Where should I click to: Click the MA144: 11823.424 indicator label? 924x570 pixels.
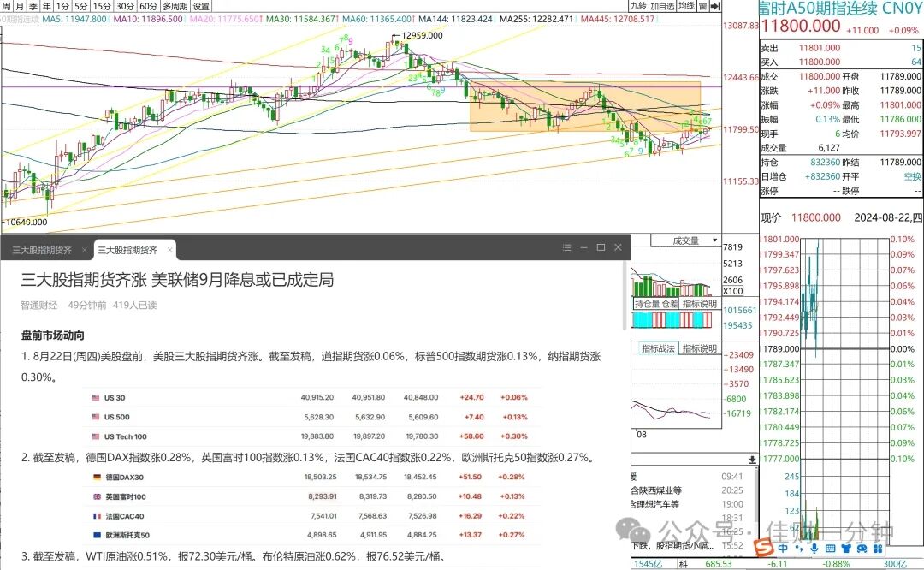pos(455,19)
